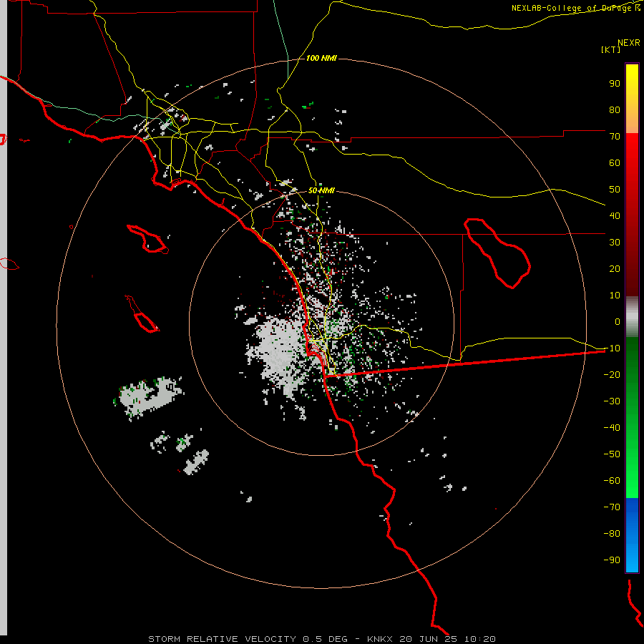Click the "50 NMI" range ring label

pyautogui.click(x=321, y=190)
